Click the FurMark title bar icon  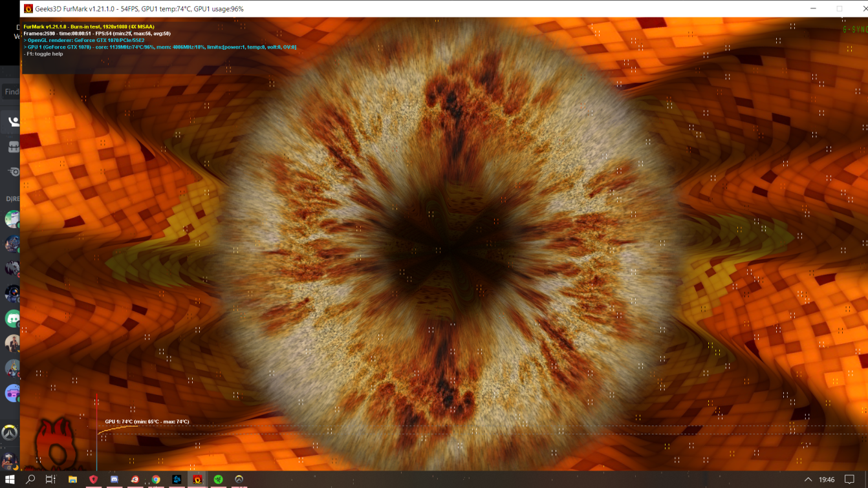click(x=28, y=9)
